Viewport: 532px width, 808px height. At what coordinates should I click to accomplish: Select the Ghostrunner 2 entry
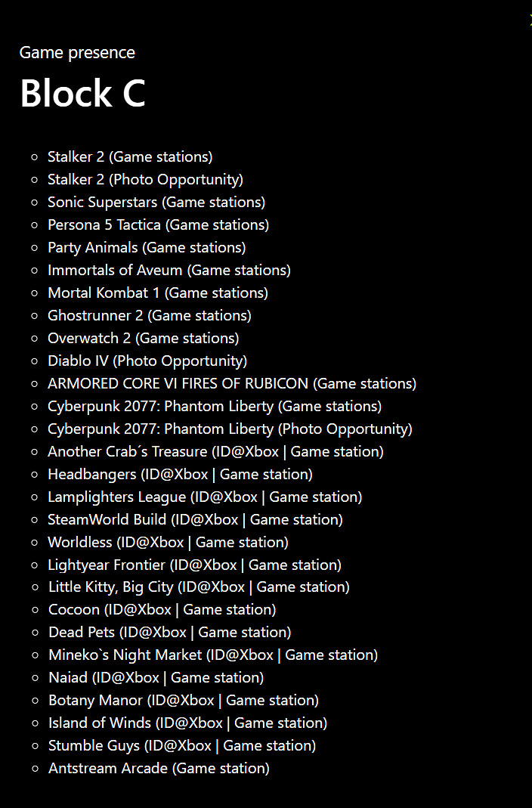[149, 316]
